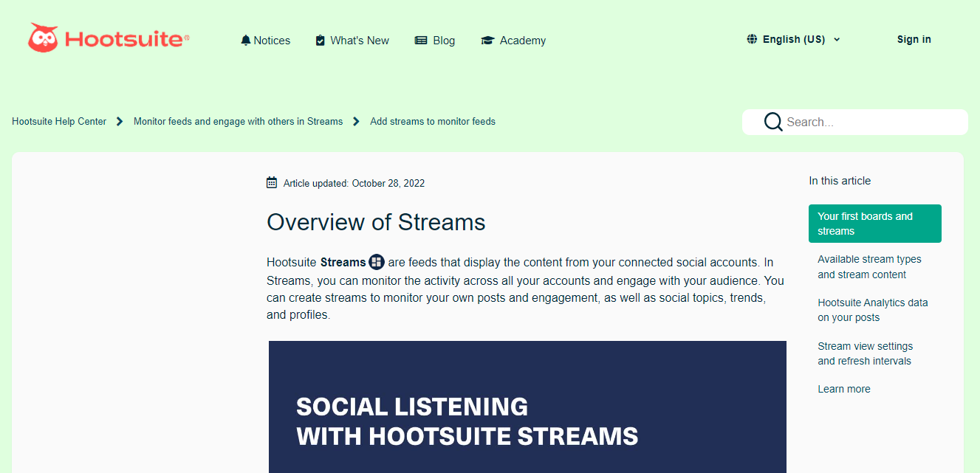Click the Streams icon in the paragraph
The image size is (980, 473).
(377, 262)
